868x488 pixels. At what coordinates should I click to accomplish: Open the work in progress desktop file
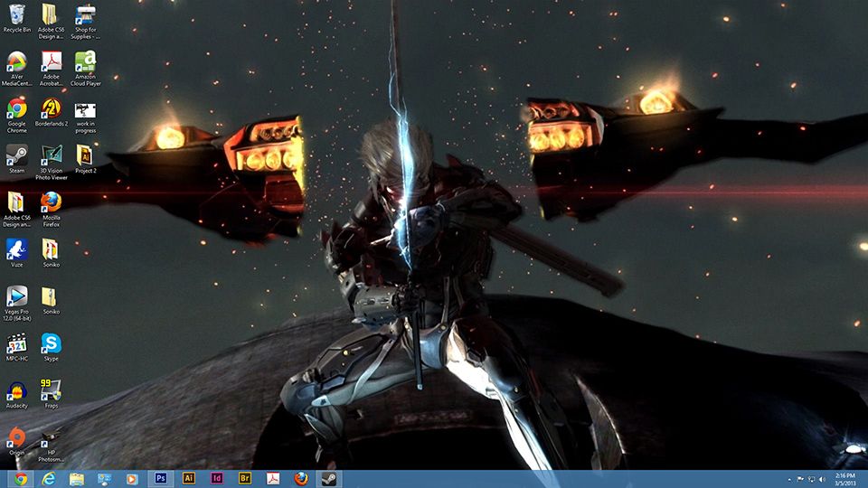(x=86, y=117)
